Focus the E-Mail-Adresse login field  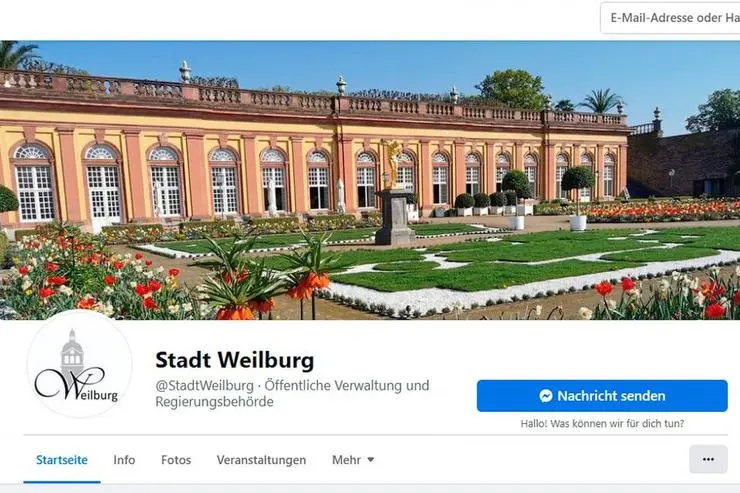pyautogui.click(x=670, y=18)
